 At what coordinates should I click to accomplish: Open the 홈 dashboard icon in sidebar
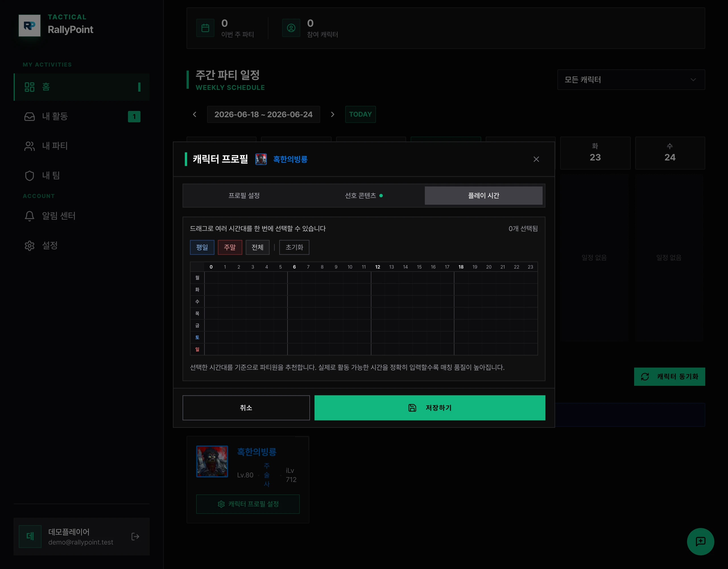pos(30,87)
